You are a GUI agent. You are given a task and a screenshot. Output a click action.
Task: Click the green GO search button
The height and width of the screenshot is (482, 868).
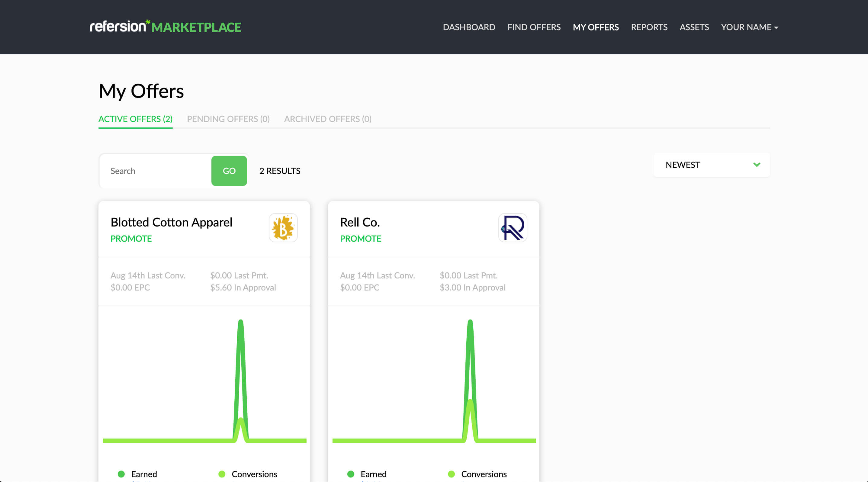229,171
